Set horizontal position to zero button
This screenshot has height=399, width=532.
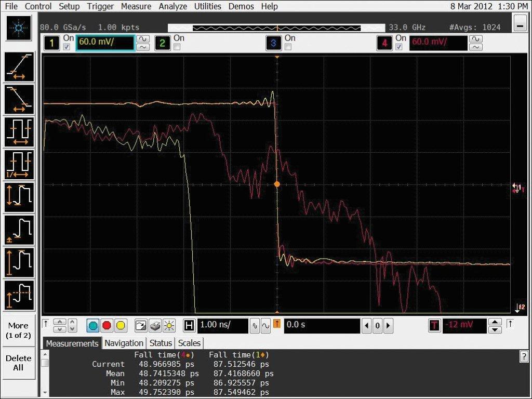click(377, 326)
